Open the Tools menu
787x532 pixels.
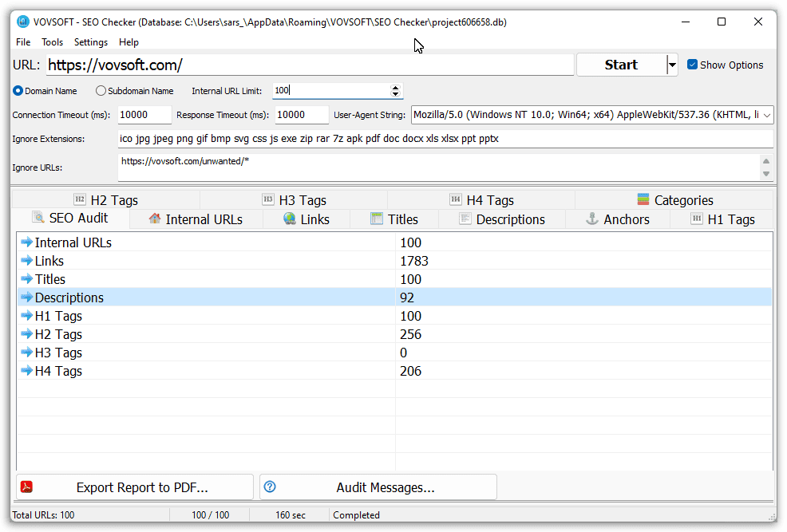(52, 42)
